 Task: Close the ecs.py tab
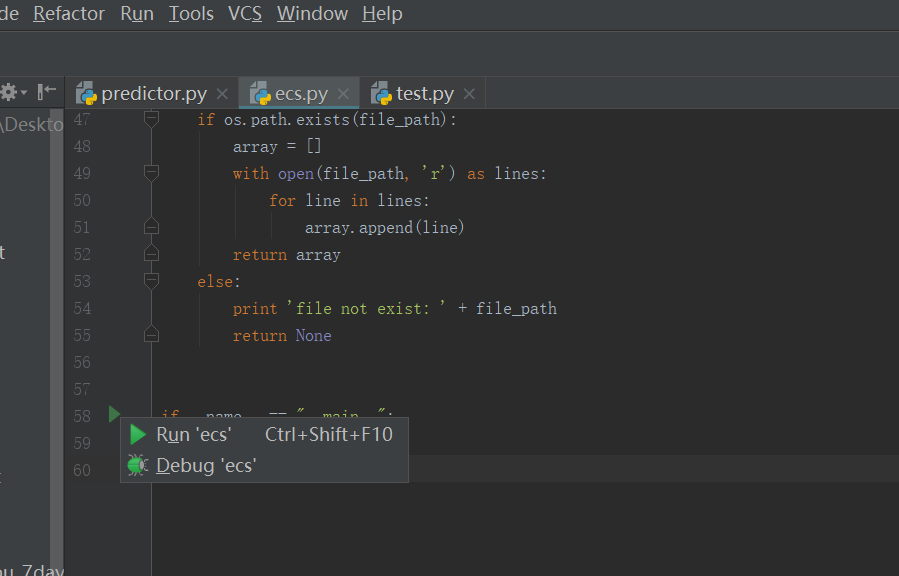(343, 93)
